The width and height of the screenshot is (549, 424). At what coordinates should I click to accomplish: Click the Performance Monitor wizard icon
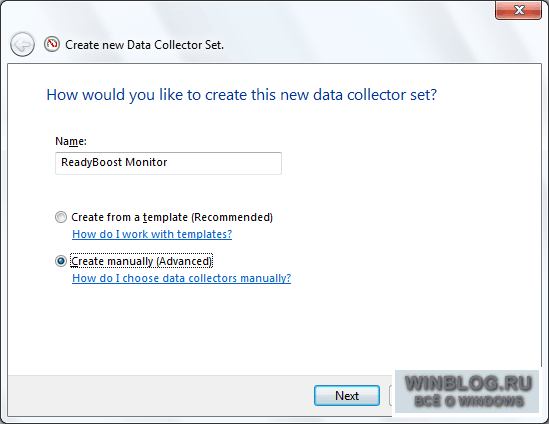(52, 44)
